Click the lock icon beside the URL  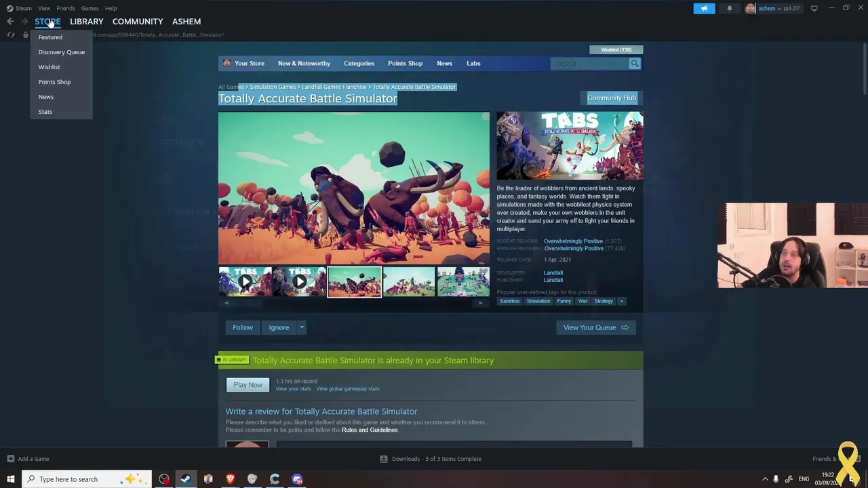coord(26,35)
